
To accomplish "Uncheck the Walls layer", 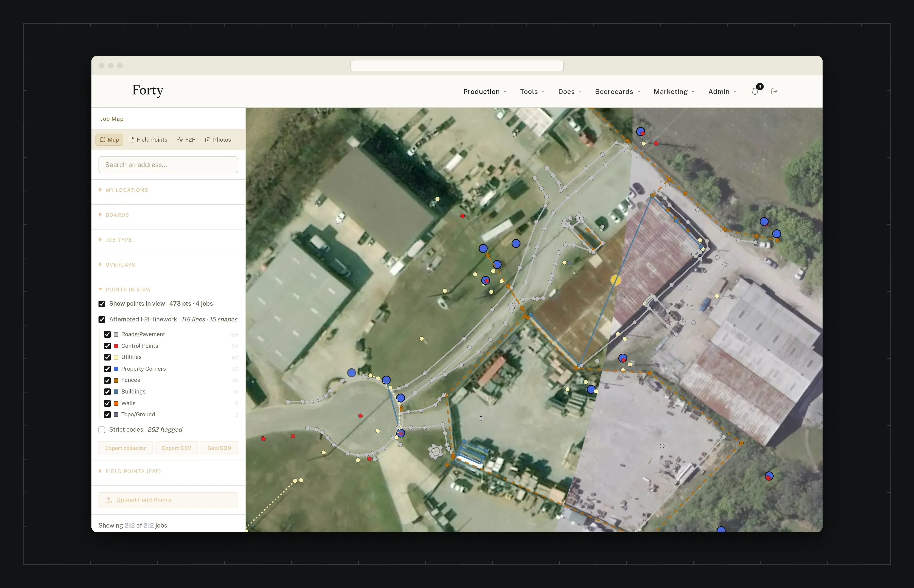I will (108, 403).
